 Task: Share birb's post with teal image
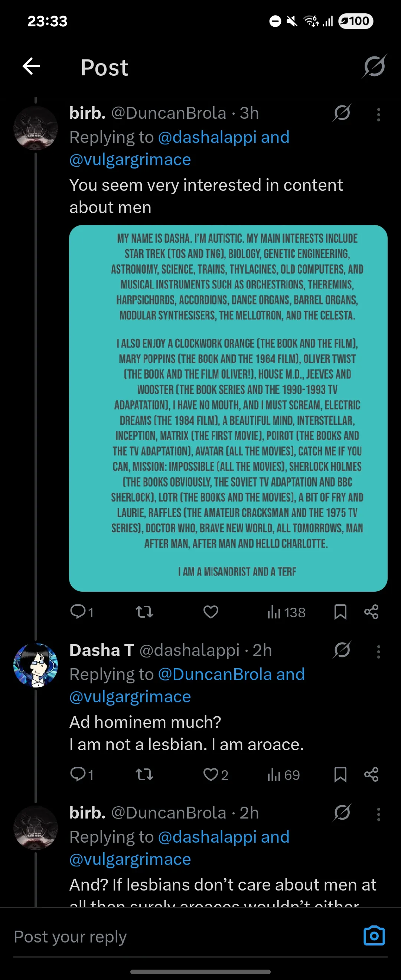(371, 612)
